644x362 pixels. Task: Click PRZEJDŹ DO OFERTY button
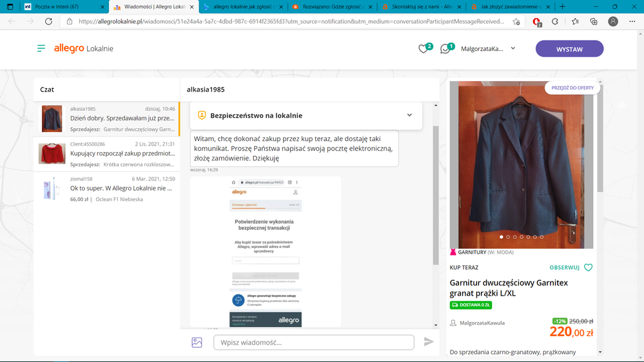tap(572, 88)
